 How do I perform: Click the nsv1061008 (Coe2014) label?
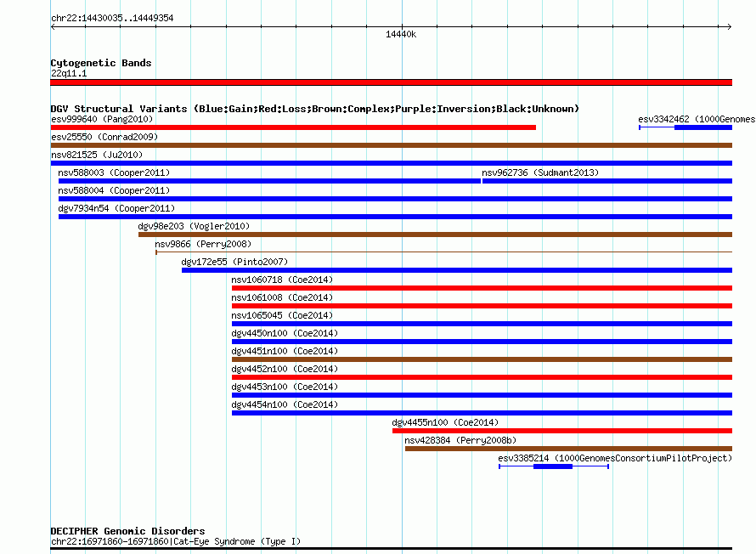(x=282, y=297)
